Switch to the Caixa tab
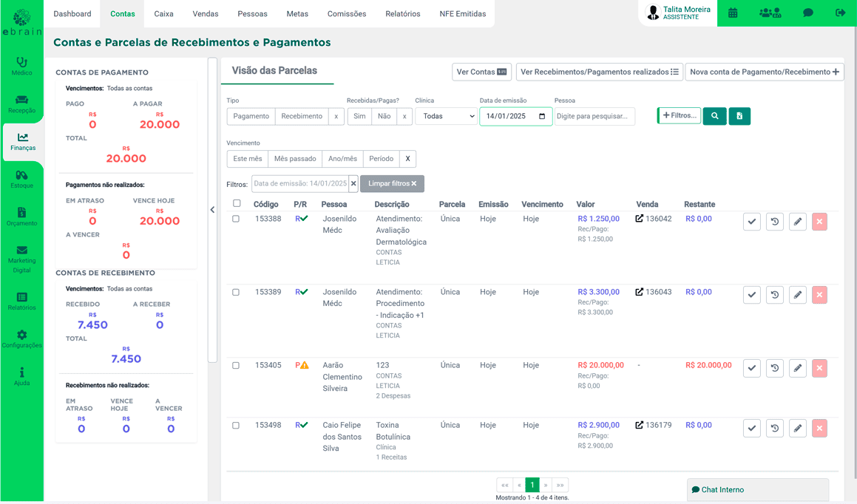 click(x=163, y=14)
